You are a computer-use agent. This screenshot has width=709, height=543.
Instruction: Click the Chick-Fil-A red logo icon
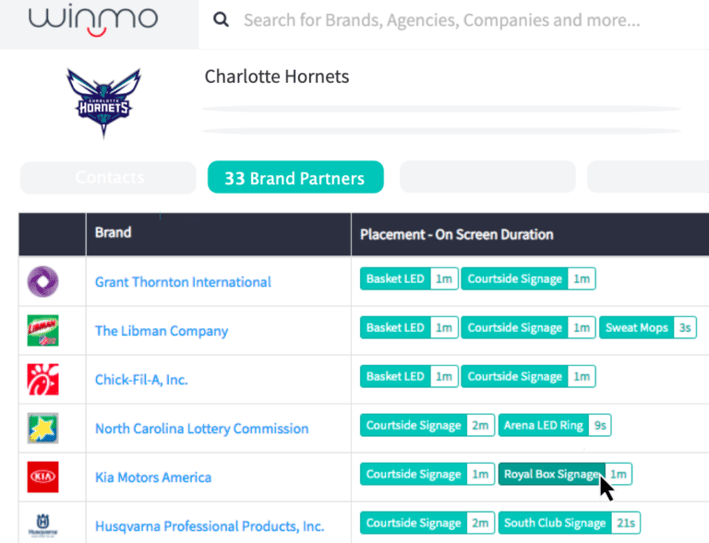[x=43, y=379]
